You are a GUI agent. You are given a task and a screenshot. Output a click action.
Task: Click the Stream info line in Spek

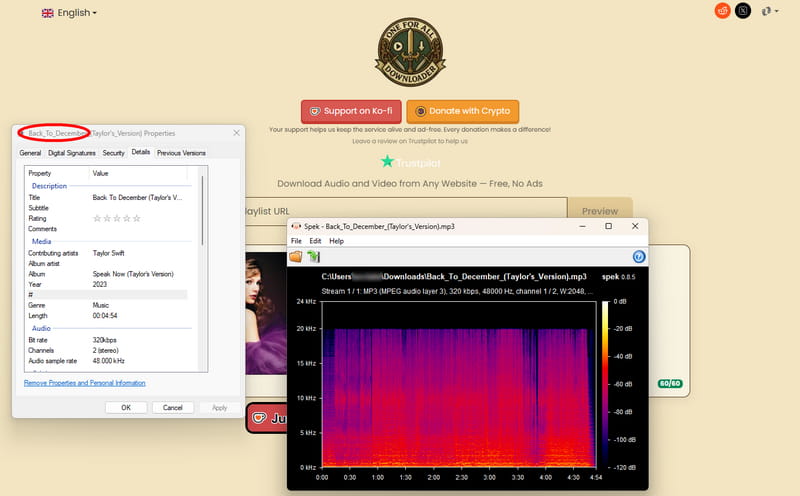(x=457, y=291)
